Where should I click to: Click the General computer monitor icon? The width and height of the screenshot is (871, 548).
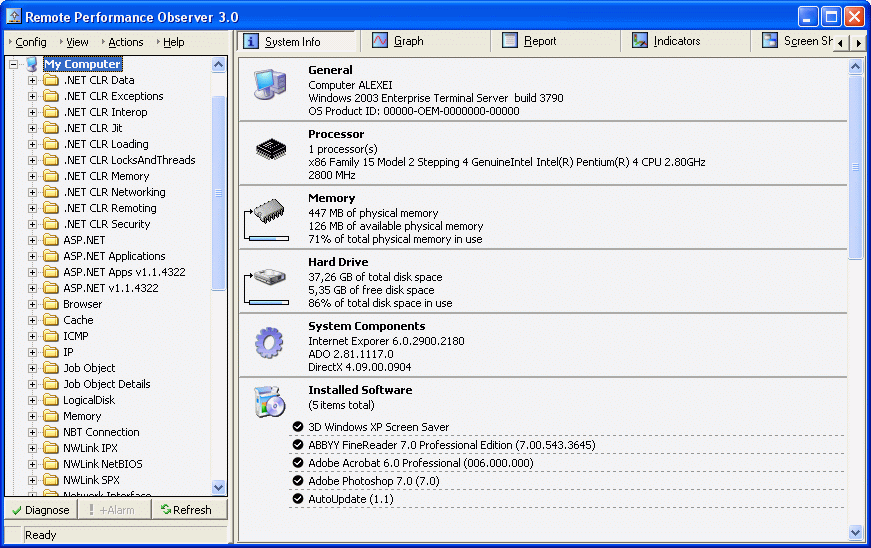click(x=270, y=84)
